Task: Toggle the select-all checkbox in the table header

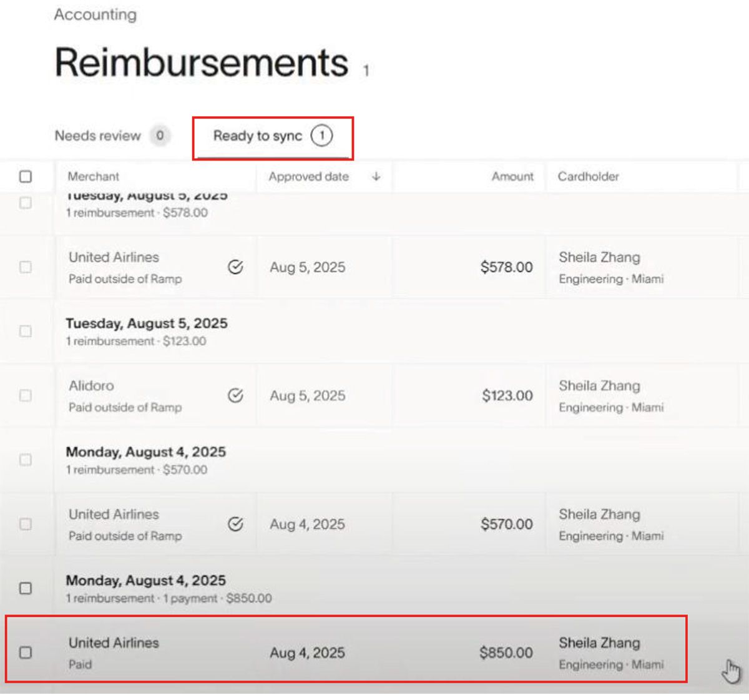Action: [x=26, y=177]
